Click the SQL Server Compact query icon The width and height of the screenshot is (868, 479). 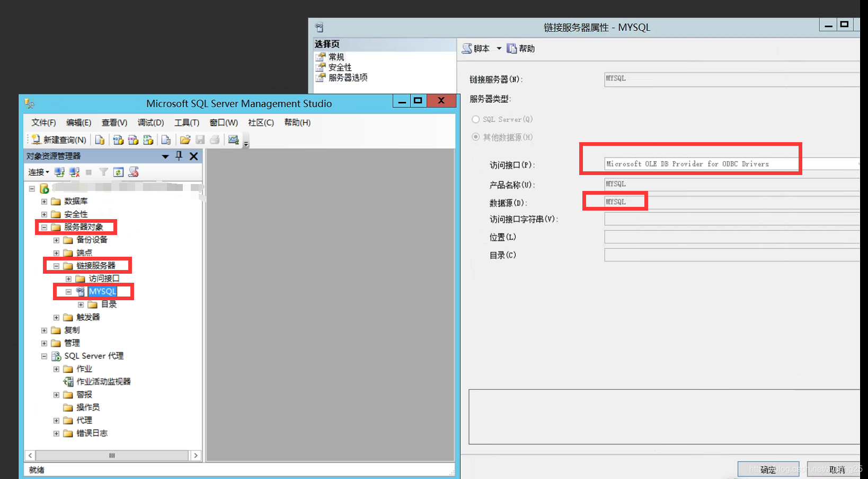(x=166, y=140)
